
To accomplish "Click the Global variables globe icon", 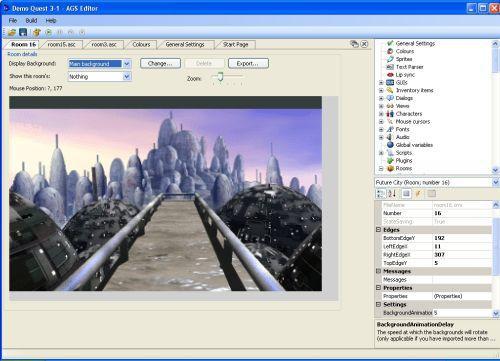I will (x=390, y=145).
